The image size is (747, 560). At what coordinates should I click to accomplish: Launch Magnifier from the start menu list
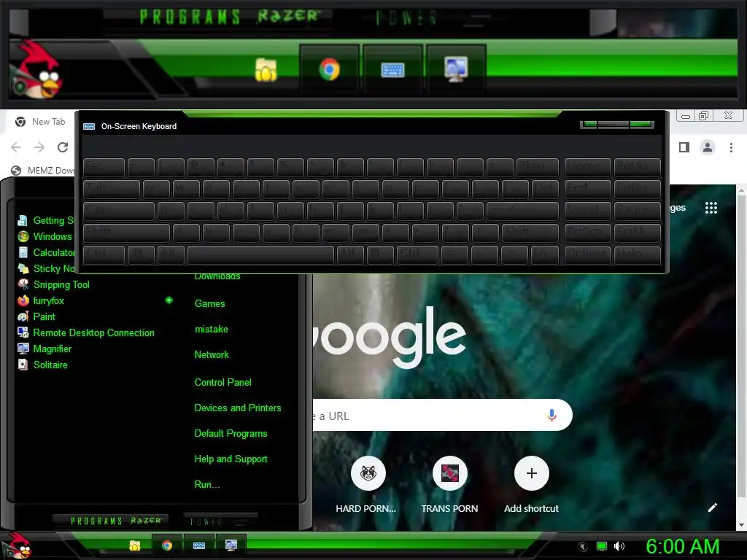pyautogui.click(x=44, y=349)
